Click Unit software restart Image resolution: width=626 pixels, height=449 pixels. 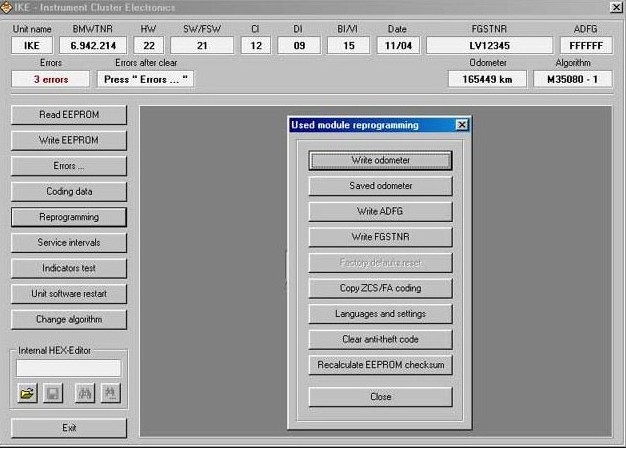tap(69, 294)
